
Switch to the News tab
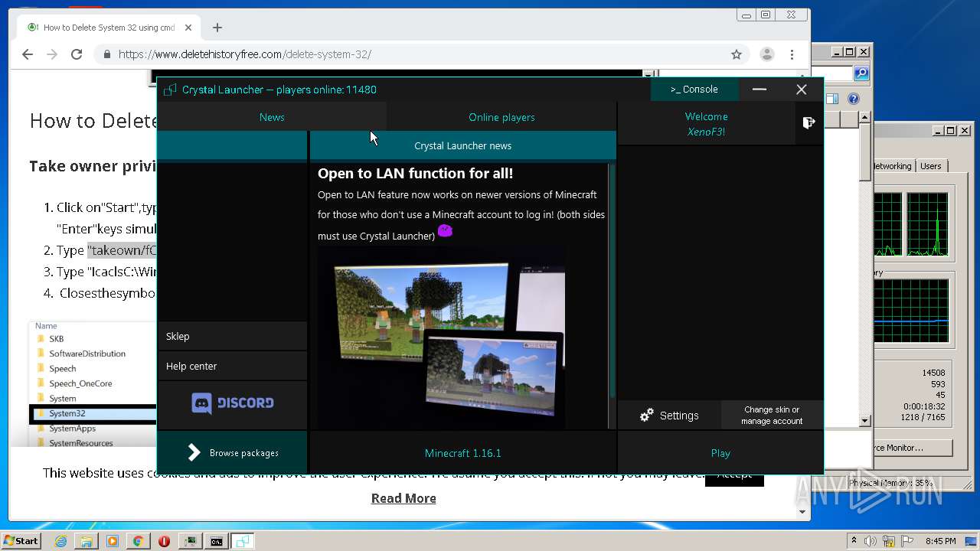[x=272, y=117]
